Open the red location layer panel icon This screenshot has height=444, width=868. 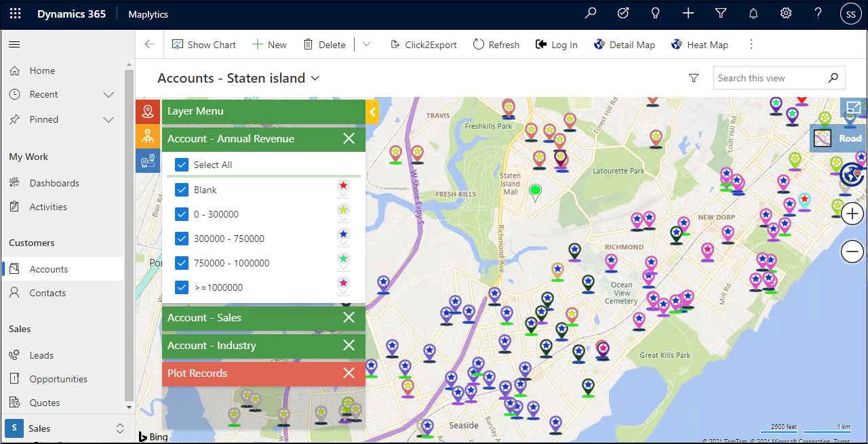click(x=148, y=112)
